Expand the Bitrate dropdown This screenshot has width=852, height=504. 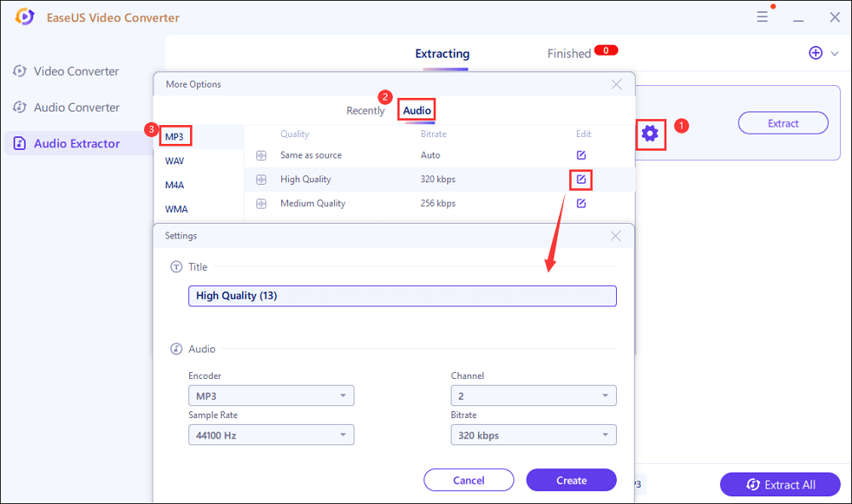click(x=532, y=435)
